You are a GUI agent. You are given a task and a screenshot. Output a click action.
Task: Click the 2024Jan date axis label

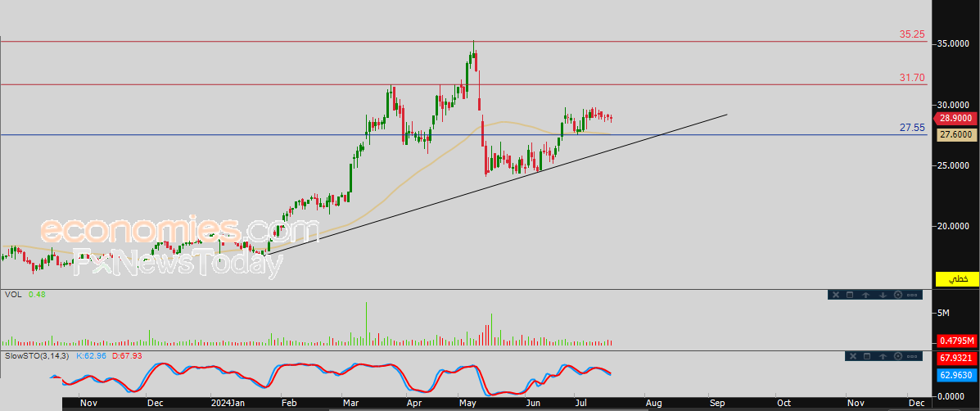click(x=227, y=403)
